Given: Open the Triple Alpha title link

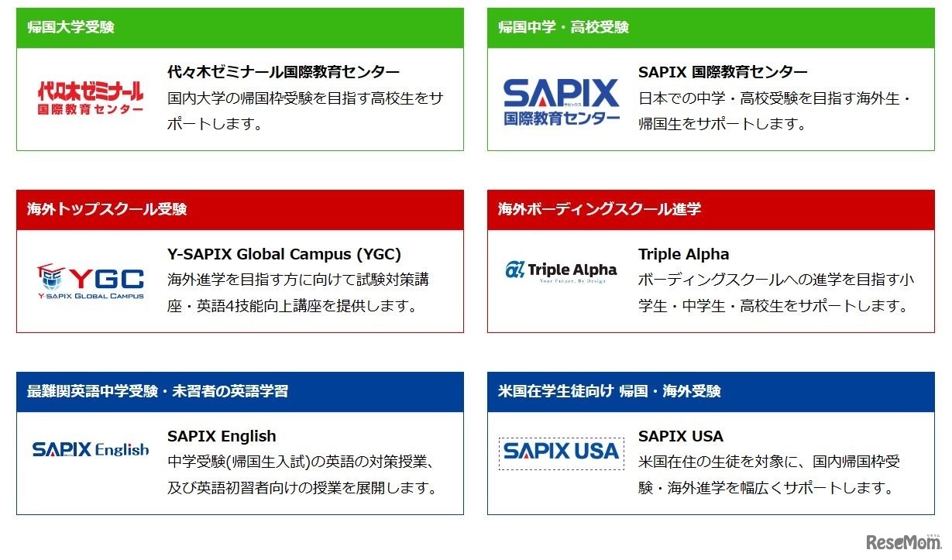Looking at the screenshot, I should [x=683, y=254].
